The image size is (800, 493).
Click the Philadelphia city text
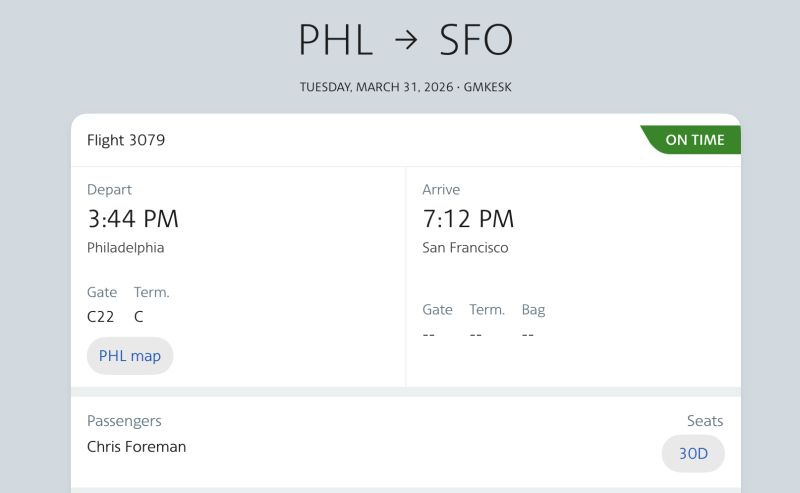coord(125,247)
